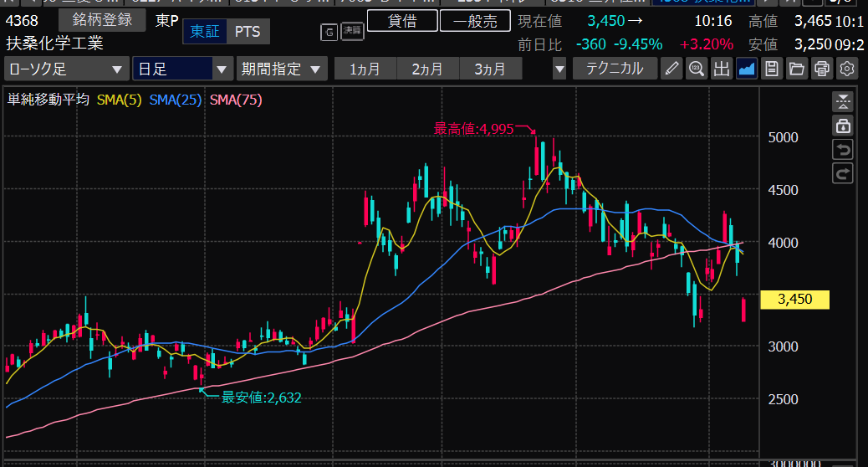This screenshot has width=868, height=467.
Task: Switch to the PTS market tab
Action: click(x=248, y=32)
